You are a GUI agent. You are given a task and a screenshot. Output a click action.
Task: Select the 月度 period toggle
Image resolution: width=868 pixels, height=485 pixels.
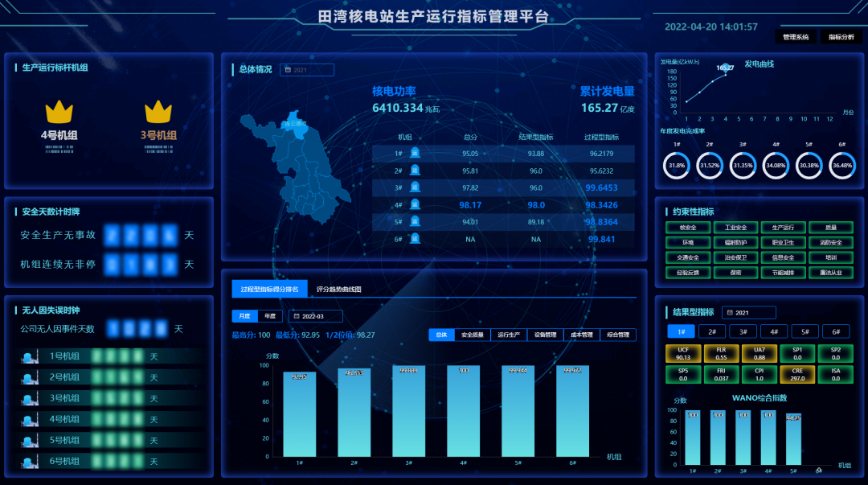pos(243,316)
